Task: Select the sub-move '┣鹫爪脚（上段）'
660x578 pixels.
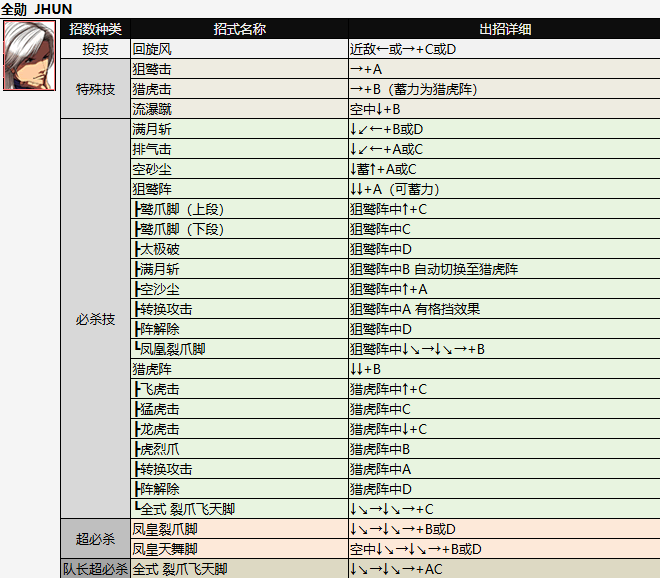Action: tap(179, 209)
